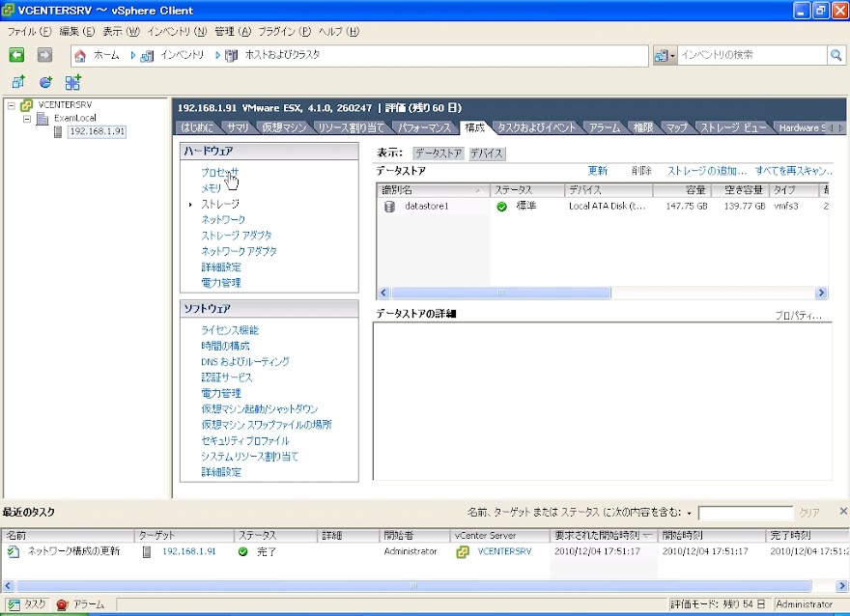The image size is (850, 616).
Task: Collapse the ExamLocal datacenter node
Action: point(27,119)
